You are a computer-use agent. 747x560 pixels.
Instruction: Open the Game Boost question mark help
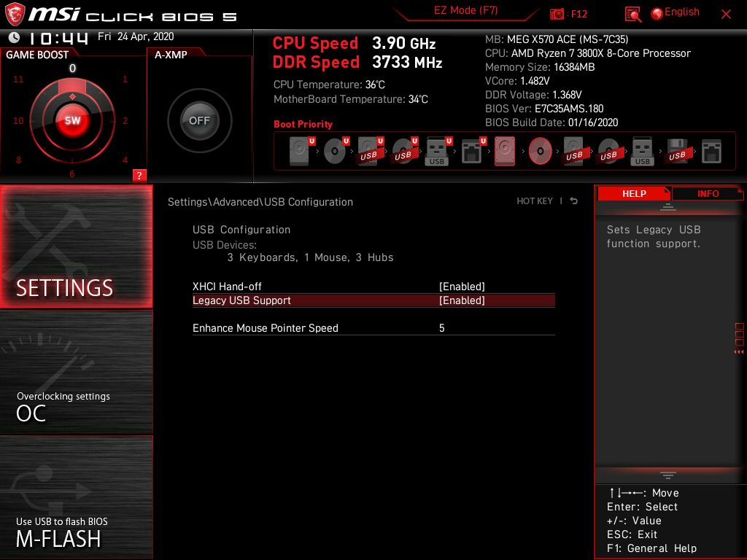click(139, 175)
